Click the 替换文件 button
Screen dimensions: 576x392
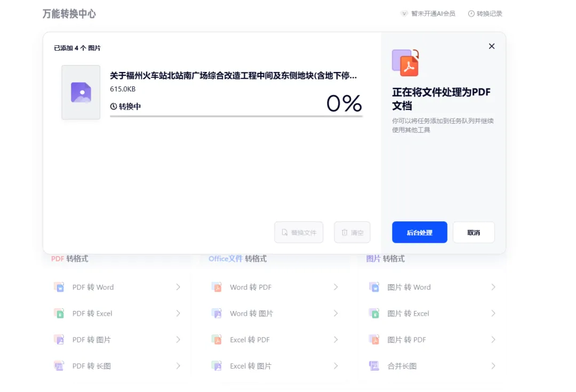pyautogui.click(x=299, y=232)
